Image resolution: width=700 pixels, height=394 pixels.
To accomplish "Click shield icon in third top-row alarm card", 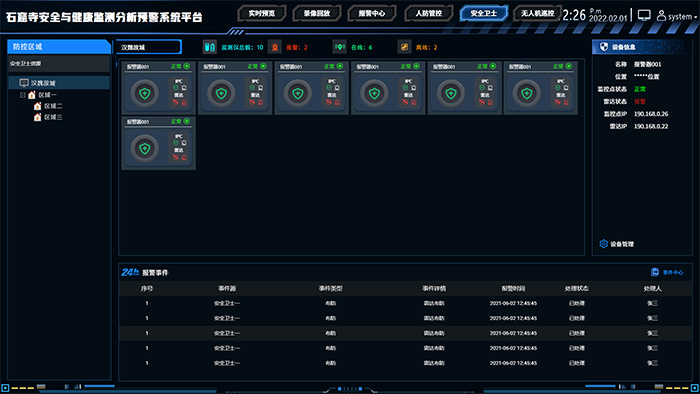I will [298, 93].
